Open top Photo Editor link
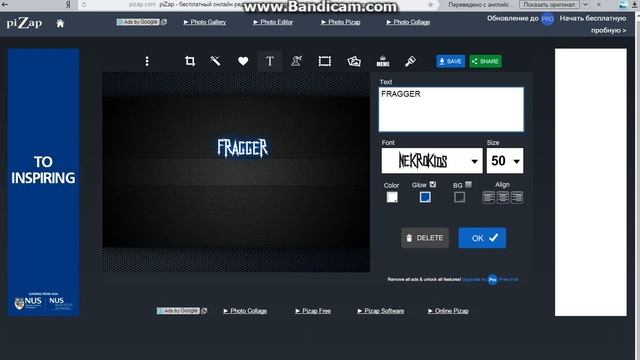This screenshot has width=640, height=360. pos(273,22)
